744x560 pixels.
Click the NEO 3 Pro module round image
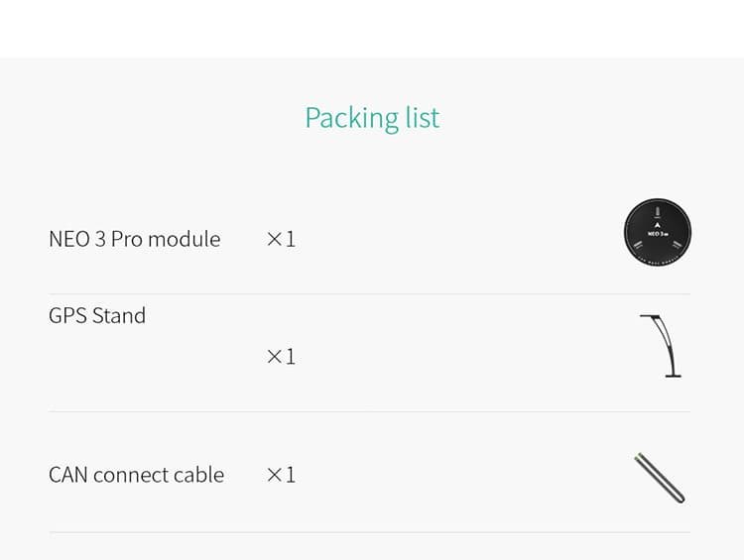[657, 231]
